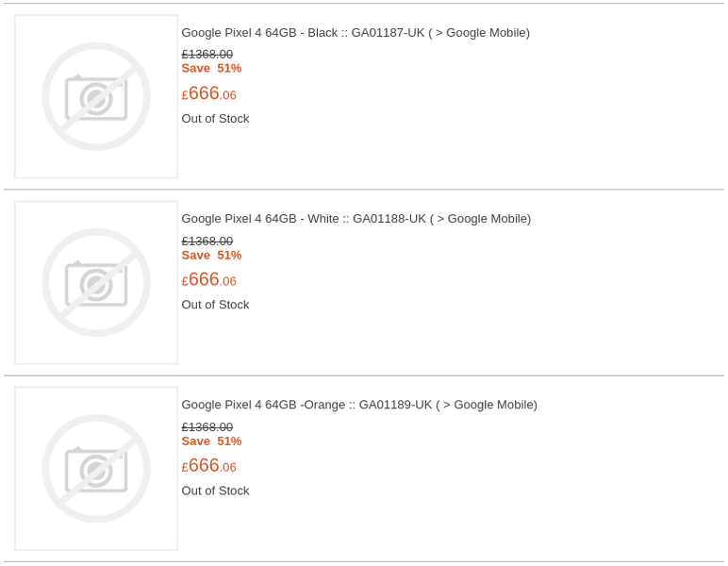The height and width of the screenshot is (566, 728).
Task: Select the £666.06 price of the Black Pixel 4
Action: pyautogui.click(x=209, y=93)
